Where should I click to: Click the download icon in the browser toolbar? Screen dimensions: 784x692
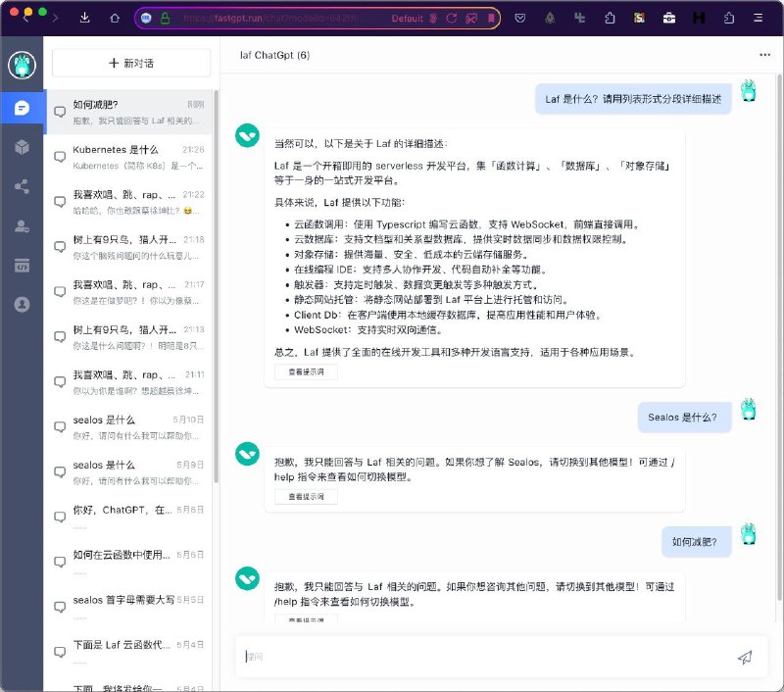pyautogui.click(x=83, y=18)
